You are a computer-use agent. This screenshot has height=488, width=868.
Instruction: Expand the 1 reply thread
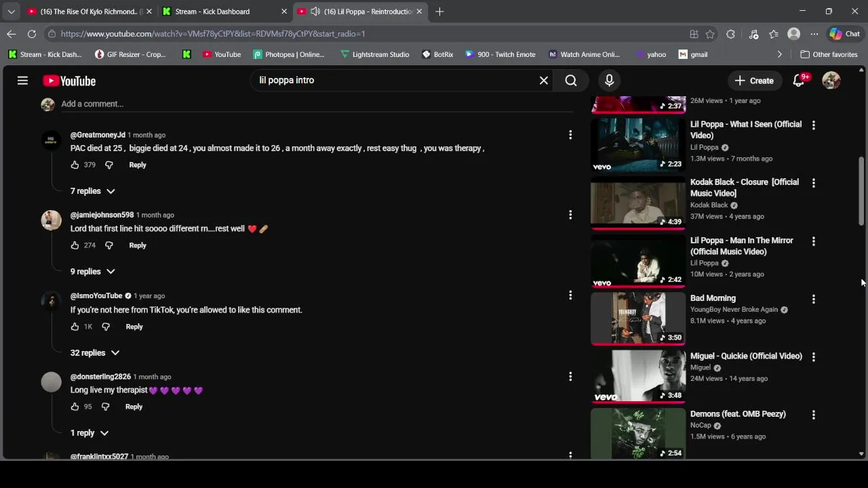coord(90,433)
